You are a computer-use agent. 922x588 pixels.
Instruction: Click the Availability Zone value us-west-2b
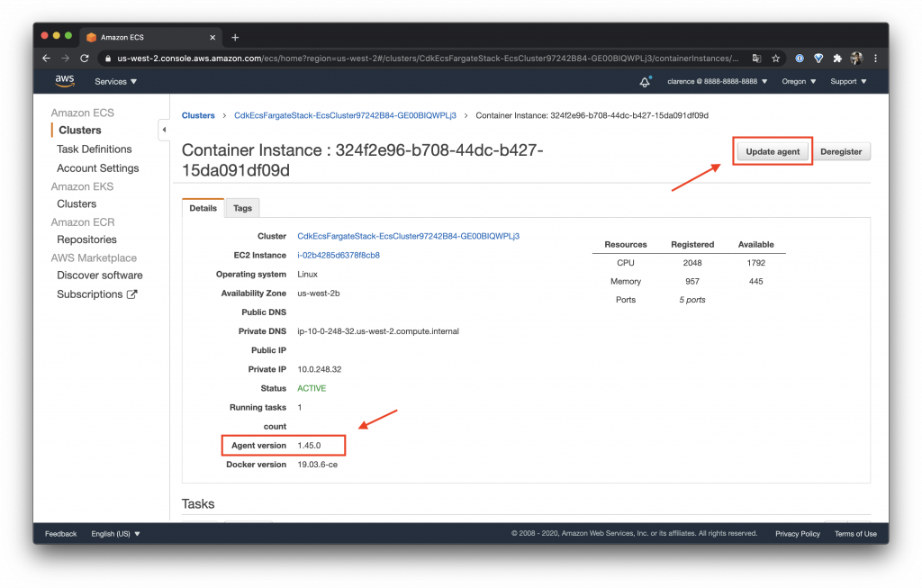point(319,294)
